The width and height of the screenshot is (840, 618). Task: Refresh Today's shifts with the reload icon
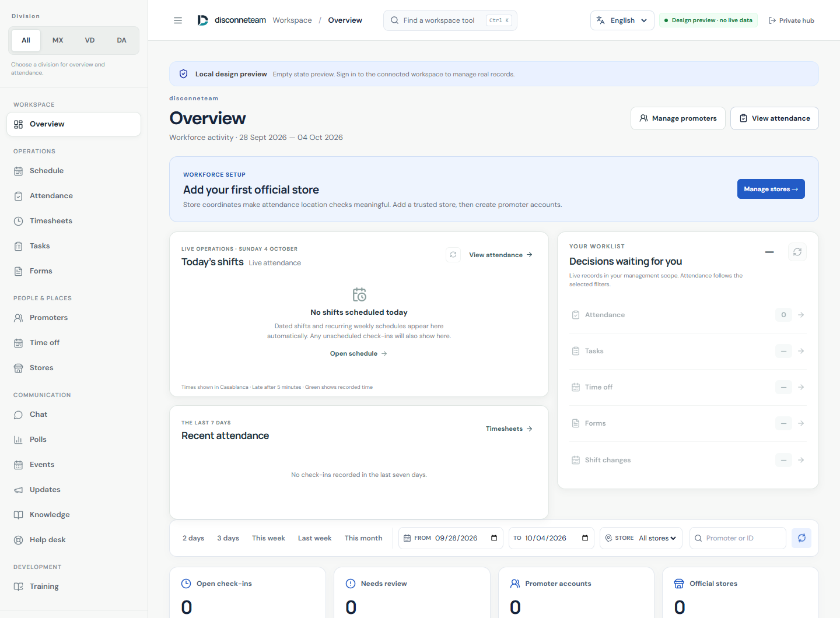click(453, 255)
